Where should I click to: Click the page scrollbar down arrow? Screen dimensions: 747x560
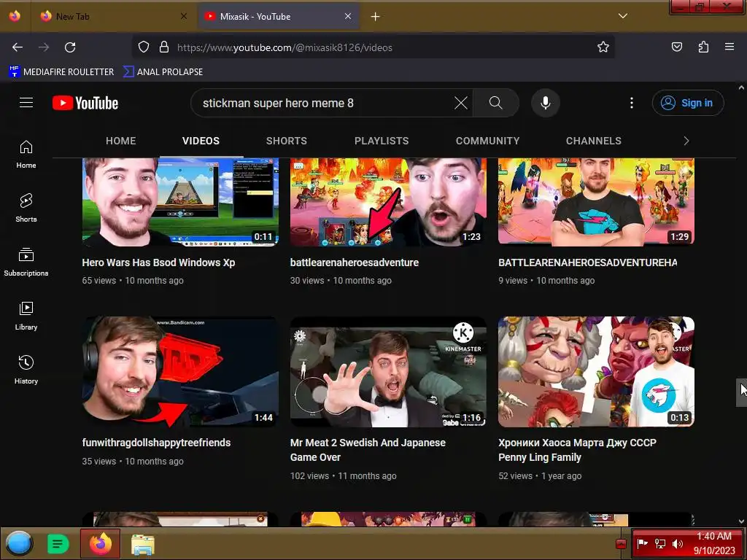(x=741, y=521)
